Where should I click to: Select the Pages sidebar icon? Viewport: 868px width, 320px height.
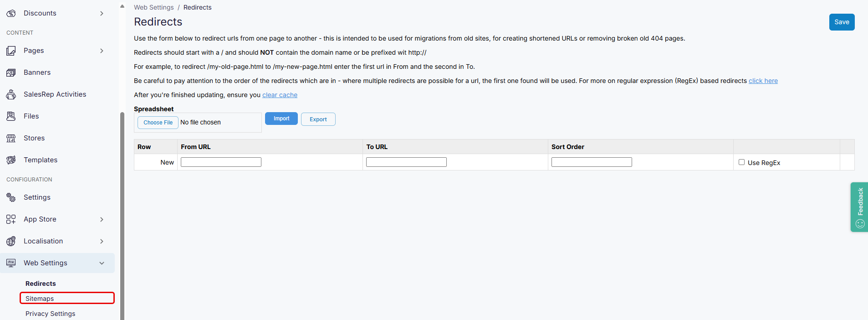tap(11, 51)
